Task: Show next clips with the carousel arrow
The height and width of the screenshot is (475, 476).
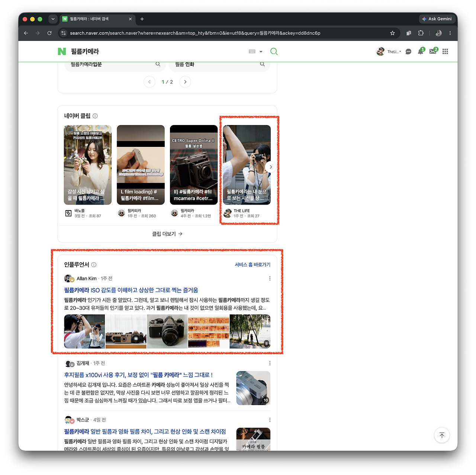Action: coord(271,167)
